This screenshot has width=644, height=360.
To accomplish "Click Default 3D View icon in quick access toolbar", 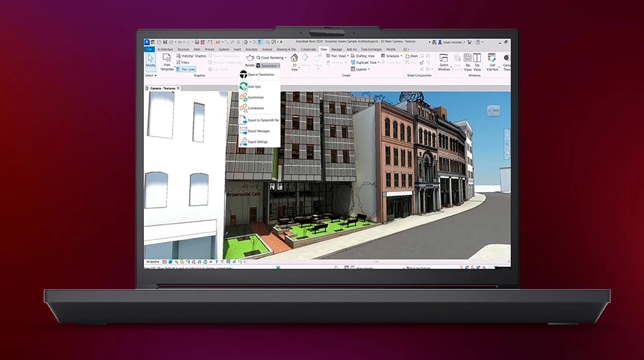I will [x=245, y=42].
